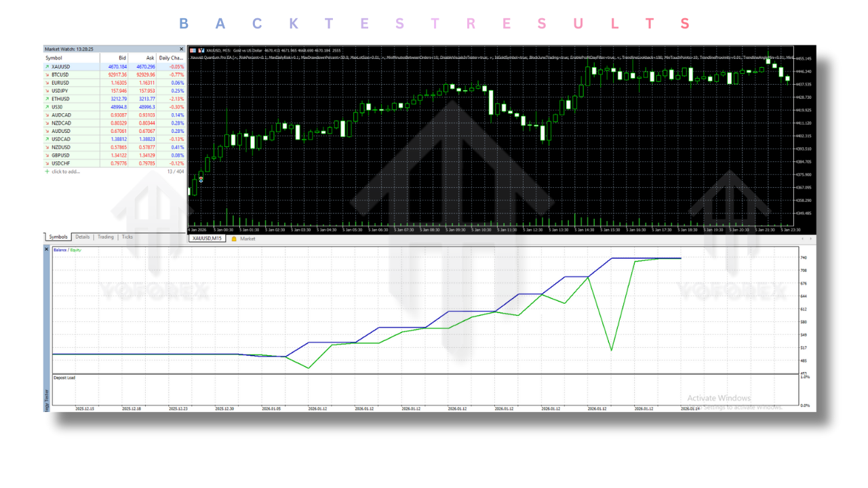Click the up-arrow trend icon next to US30
Image resolution: width=868 pixels, height=488 pixels.
tap(47, 106)
